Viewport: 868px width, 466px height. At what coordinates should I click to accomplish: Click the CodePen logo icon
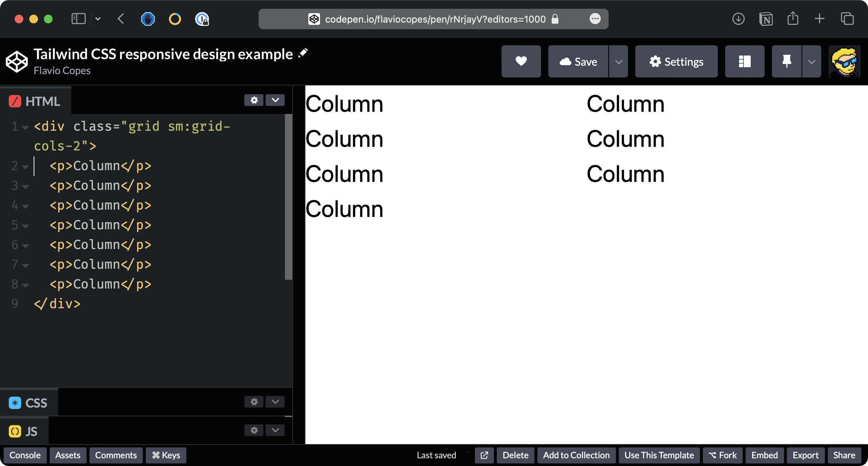tap(17, 61)
